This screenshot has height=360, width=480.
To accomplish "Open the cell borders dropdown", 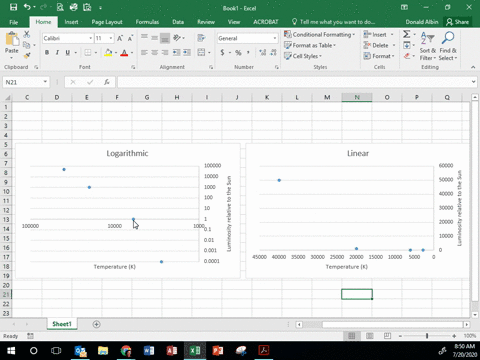I will point(96,53).
